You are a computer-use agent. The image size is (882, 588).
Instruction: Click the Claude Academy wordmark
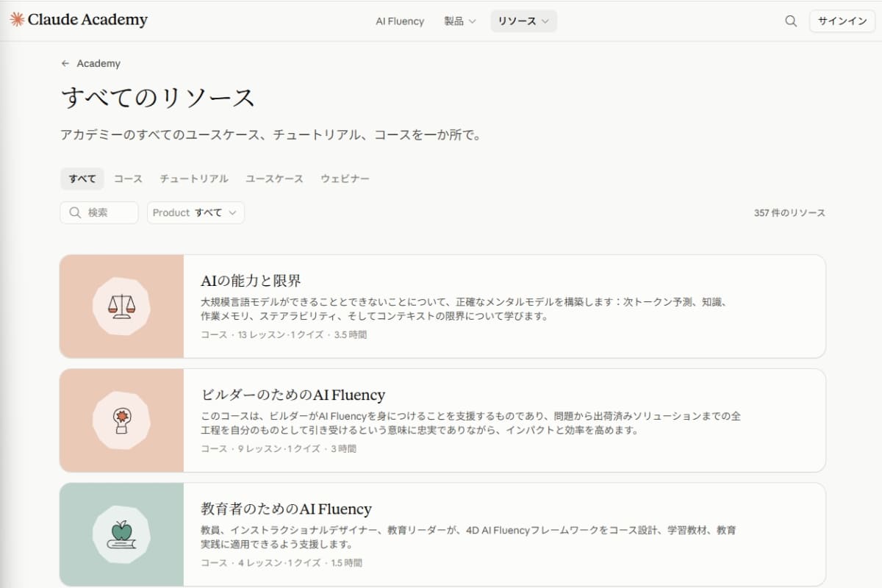(87, 20)
